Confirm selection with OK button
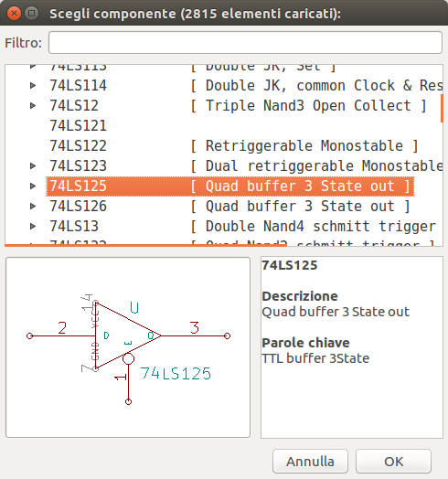 tap(393, 462)
